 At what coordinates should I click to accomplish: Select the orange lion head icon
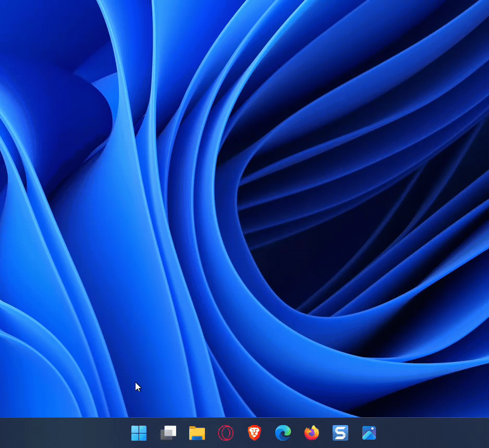tap(254, 433)
